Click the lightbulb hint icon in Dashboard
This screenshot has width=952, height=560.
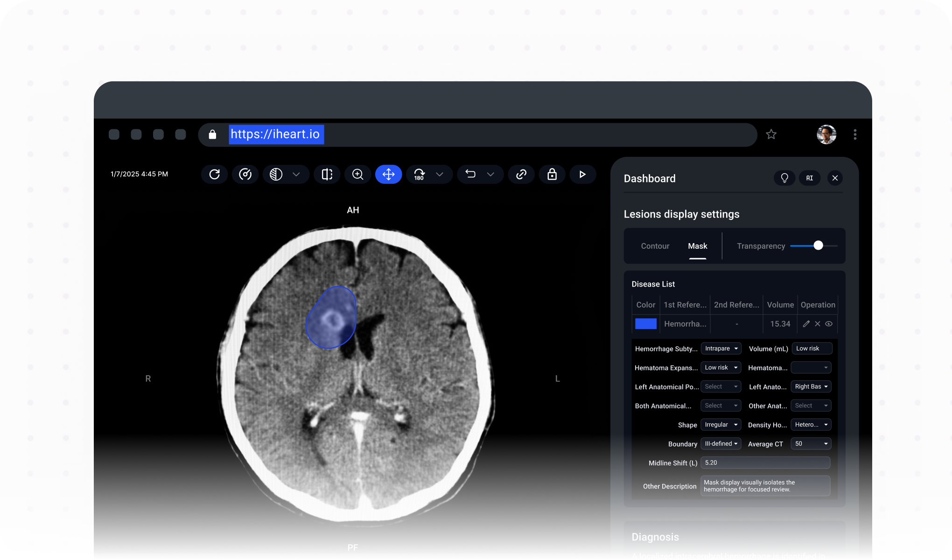pos(784,178)
